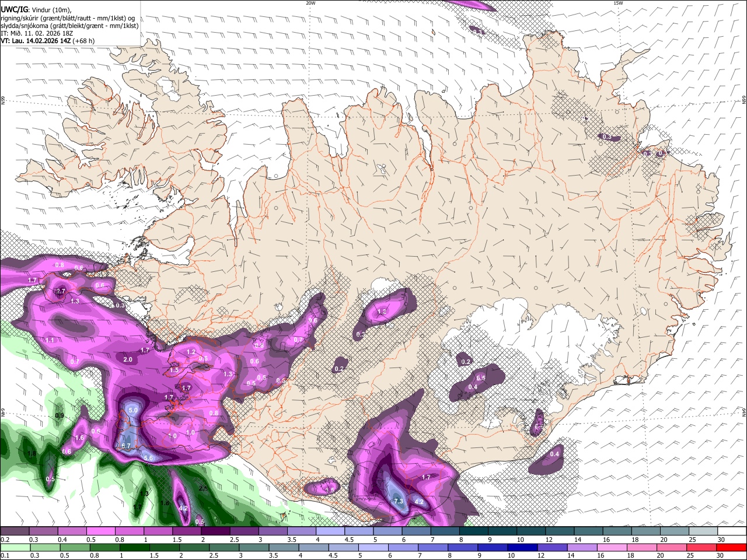This screenshot has height=560, width=747.
Task: Click the white 30 mm snow legend swatch
Action: pyautogui.click(x=732, y=531)
